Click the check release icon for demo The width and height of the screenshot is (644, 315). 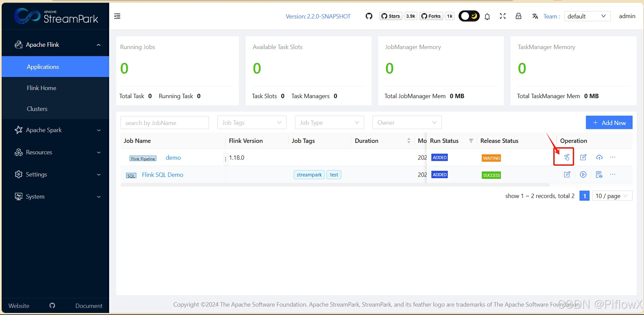567,157
